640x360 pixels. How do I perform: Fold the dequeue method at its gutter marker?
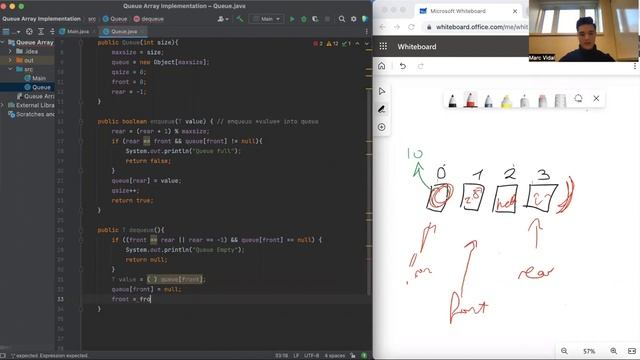[81, 230]
